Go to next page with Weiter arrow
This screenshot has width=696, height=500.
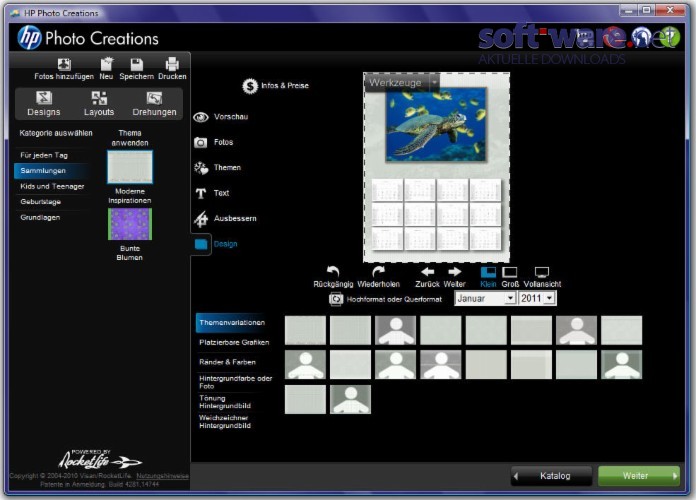click(455, 271)
